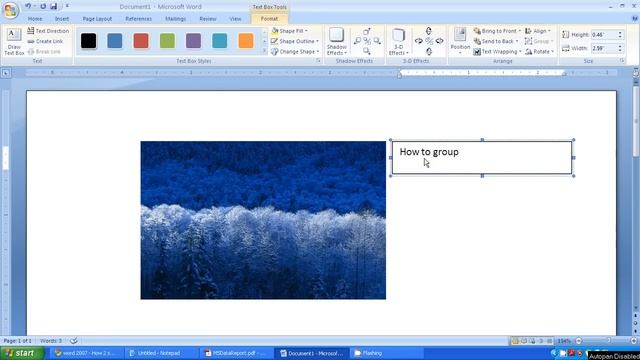Apply the green text box style
This screenshot has width=640, height=360.
coord(167,41)
